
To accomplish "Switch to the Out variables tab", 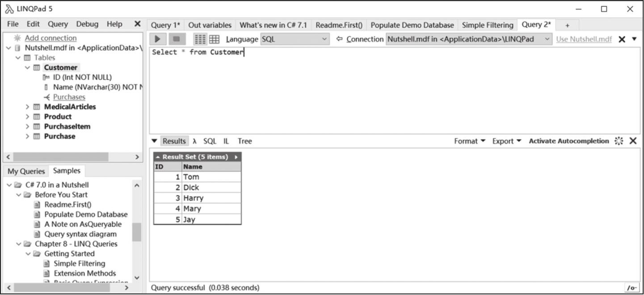I will 210,25.
